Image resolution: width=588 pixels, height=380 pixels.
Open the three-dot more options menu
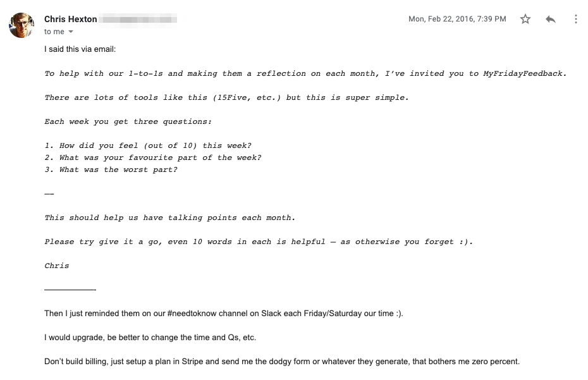(575, 20)
